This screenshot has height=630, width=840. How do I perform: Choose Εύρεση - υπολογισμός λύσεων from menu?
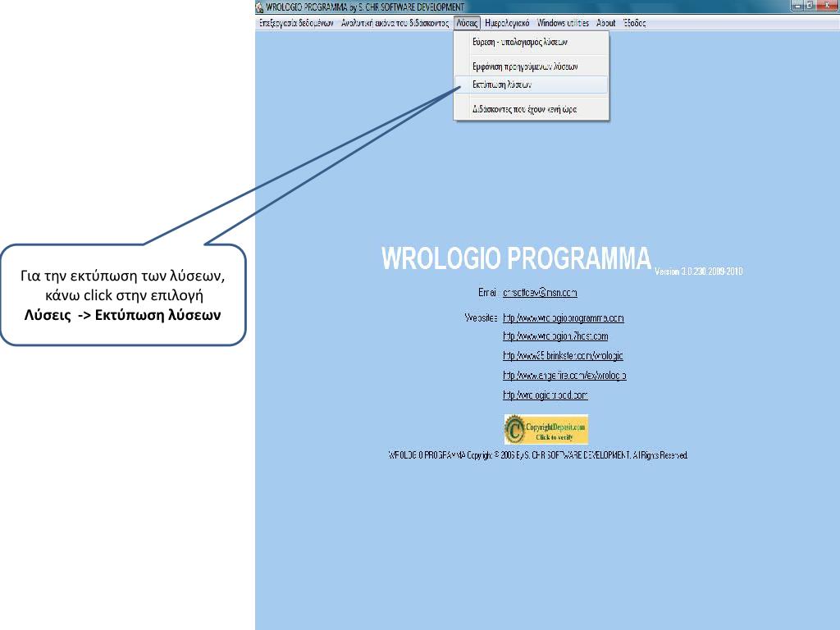[x=531, y=43]
